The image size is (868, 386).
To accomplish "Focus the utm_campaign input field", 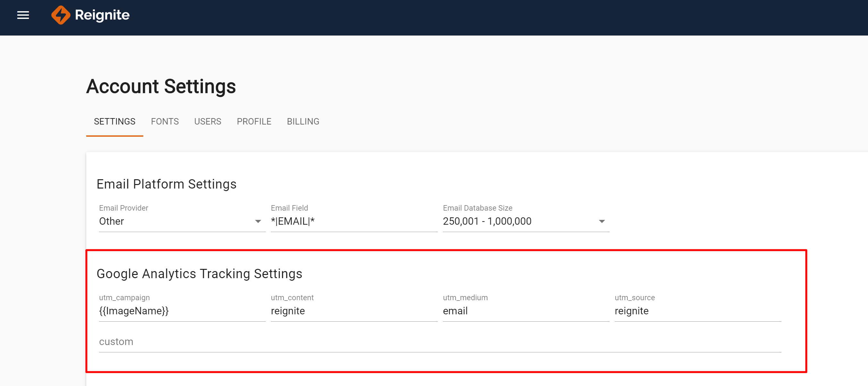I will (182, 311).
